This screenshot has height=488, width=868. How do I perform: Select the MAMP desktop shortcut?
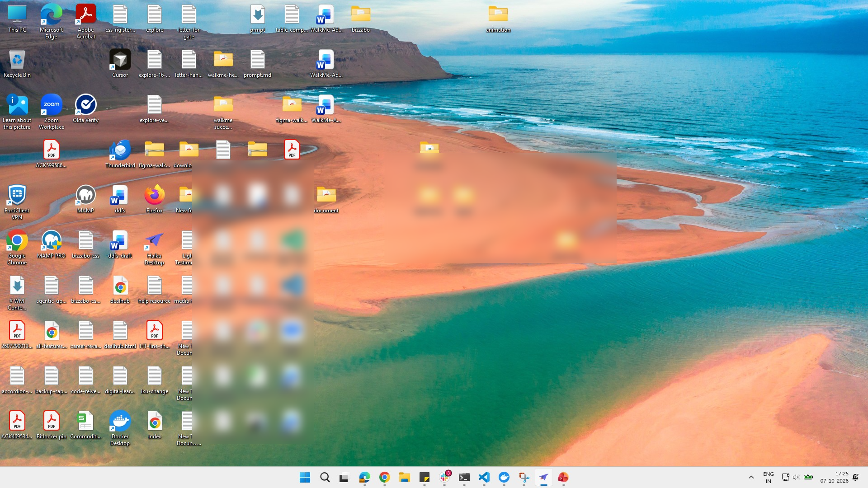(x=85, y=199)
